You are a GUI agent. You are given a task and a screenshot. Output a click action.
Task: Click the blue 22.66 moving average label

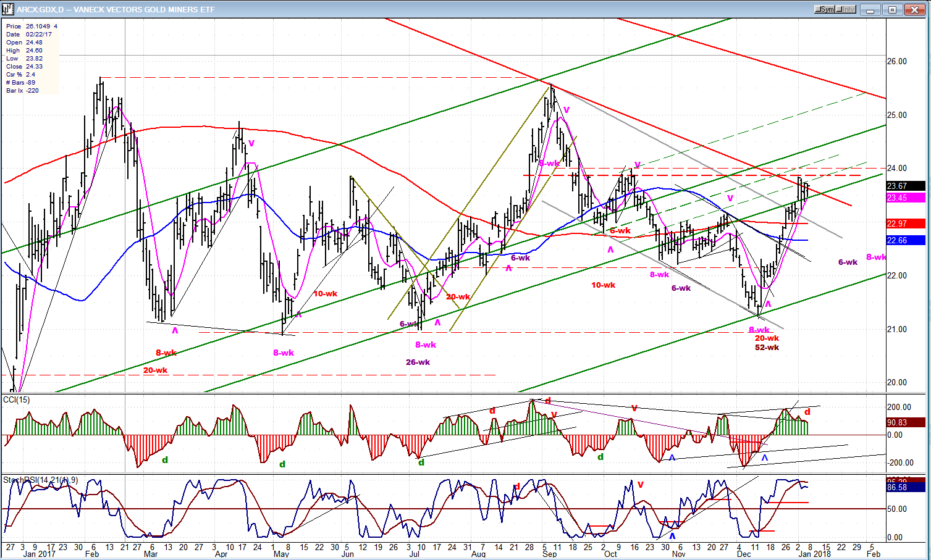pyautogui.click(x=905, y=240)
